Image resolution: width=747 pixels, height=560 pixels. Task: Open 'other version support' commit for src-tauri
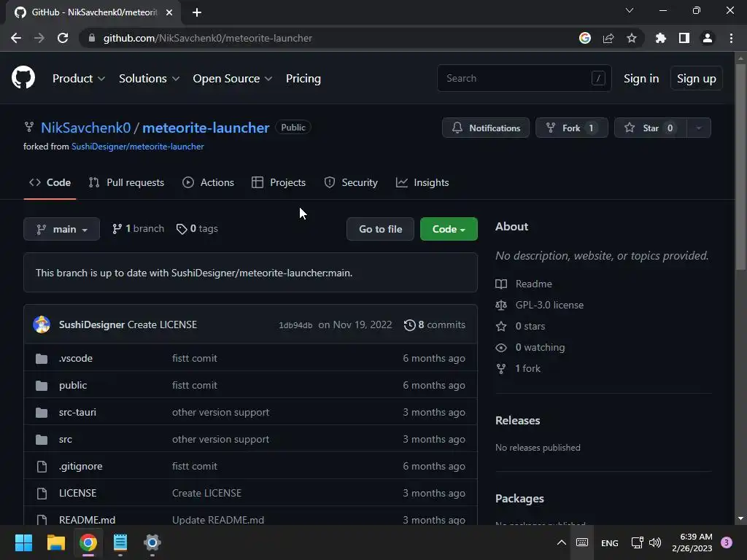pyautogui.click(x=220, y=413)
